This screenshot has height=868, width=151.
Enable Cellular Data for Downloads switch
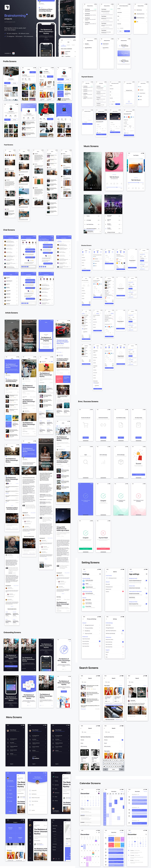pyautogui.click(x=146, y=588)
